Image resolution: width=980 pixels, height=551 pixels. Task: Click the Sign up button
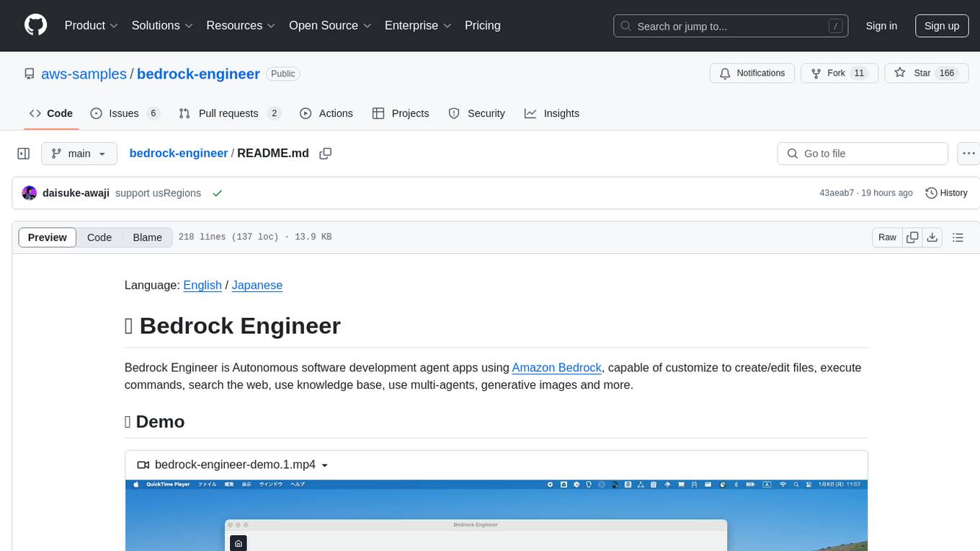point(942,26)
